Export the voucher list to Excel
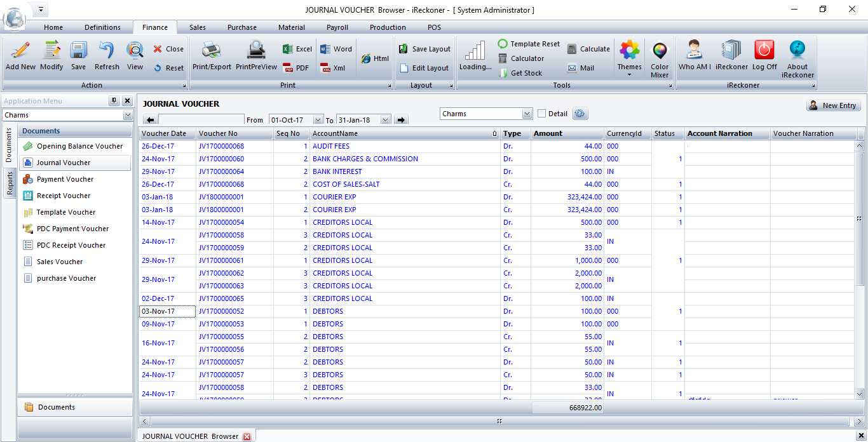Image resolution: width=868 pixels, height=442 pixels. [x=297, y=49]
